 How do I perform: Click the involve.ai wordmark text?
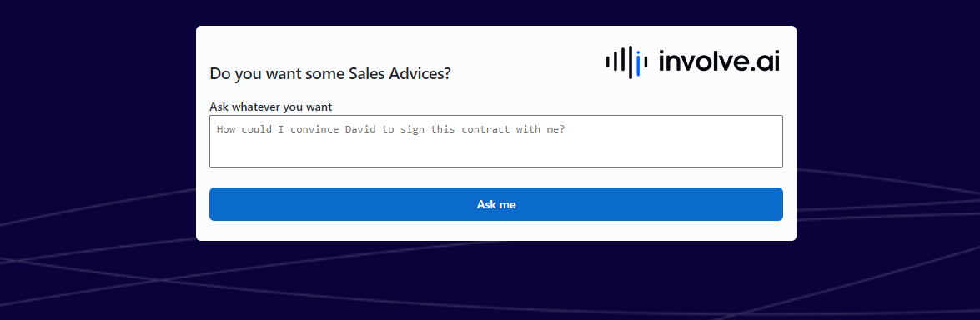(x=720, y=62)
